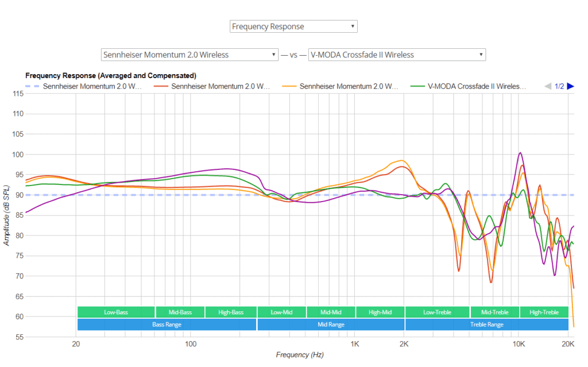Click the Low-Mid band label
Screen dimensions: 588x367
tap(281, 312)
